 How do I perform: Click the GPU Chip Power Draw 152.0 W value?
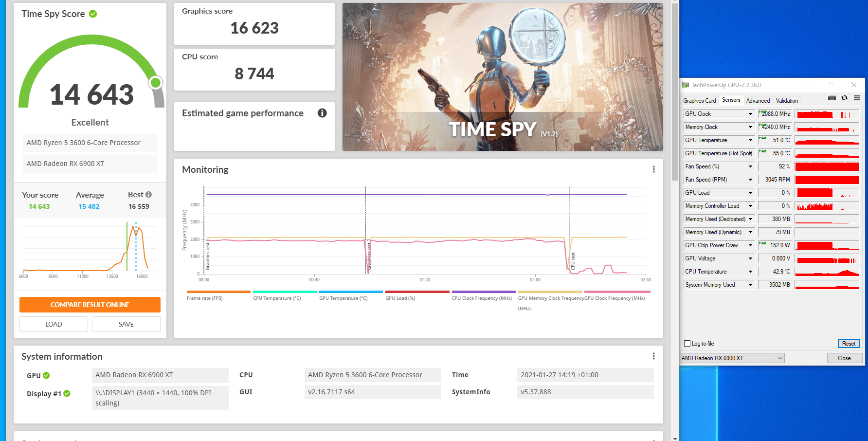point(775,245)
